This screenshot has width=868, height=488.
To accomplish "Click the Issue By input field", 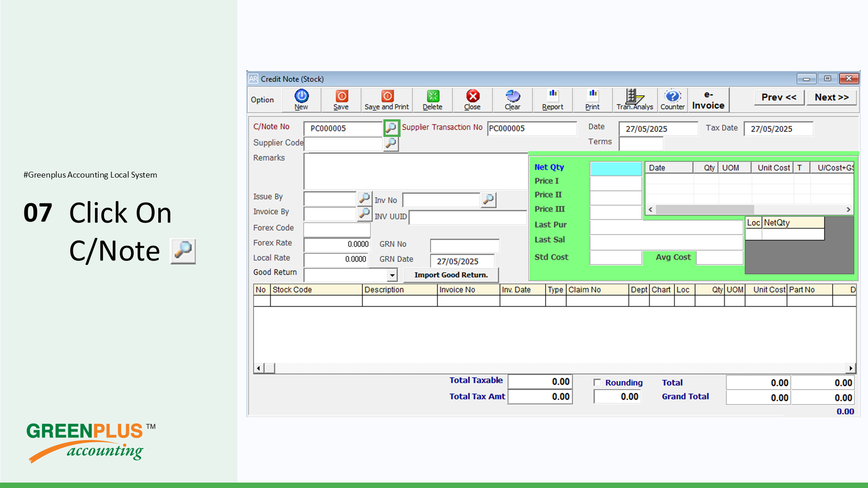I will 330,198.
